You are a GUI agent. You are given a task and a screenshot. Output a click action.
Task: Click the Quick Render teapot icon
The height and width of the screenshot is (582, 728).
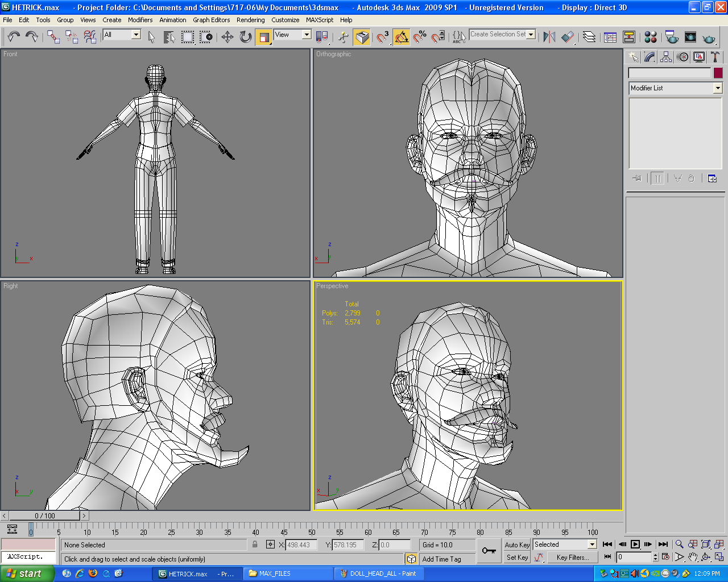pos(709,37)
